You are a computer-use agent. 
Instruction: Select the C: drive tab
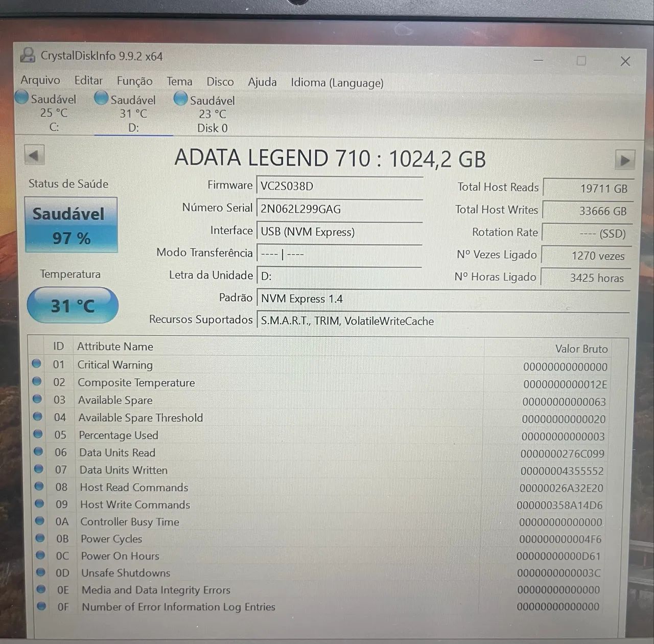point(54,112)
